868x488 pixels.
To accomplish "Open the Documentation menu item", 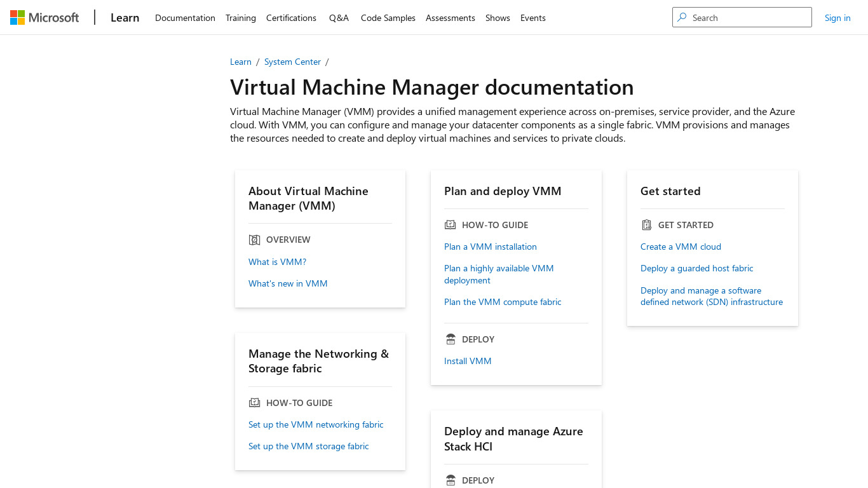I will (185, 18).
